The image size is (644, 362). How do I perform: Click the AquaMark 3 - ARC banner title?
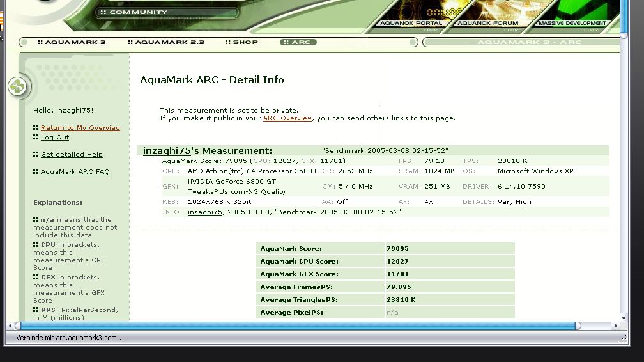pyautogui.click(x=529, y=42)
